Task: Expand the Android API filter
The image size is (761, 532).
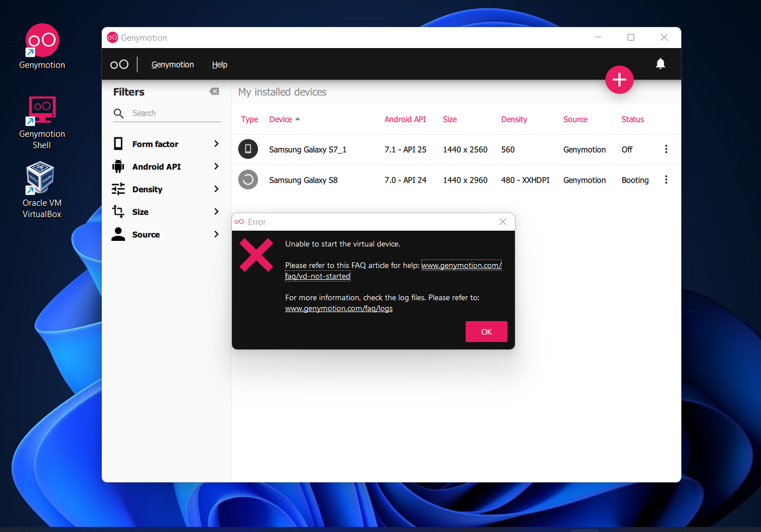Action: click(x=166, y=167)
